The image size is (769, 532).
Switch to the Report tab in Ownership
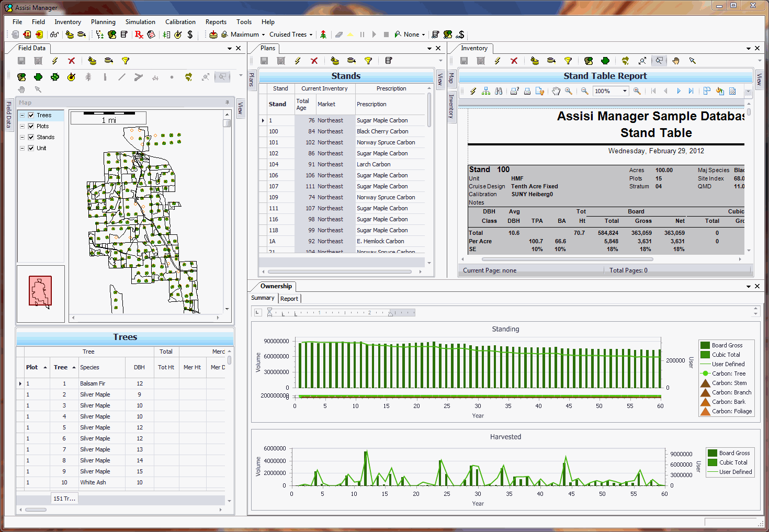click(x=289, y=299)
